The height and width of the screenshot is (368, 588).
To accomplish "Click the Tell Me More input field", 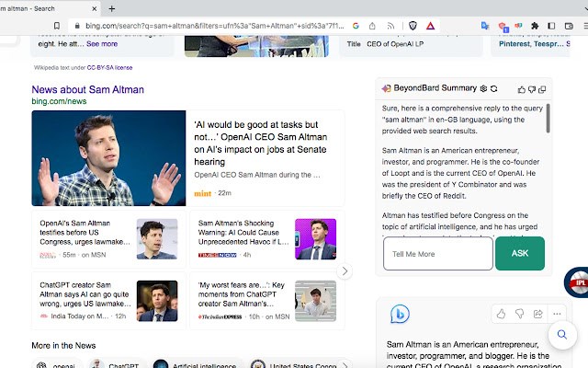I will click(438, 254).
